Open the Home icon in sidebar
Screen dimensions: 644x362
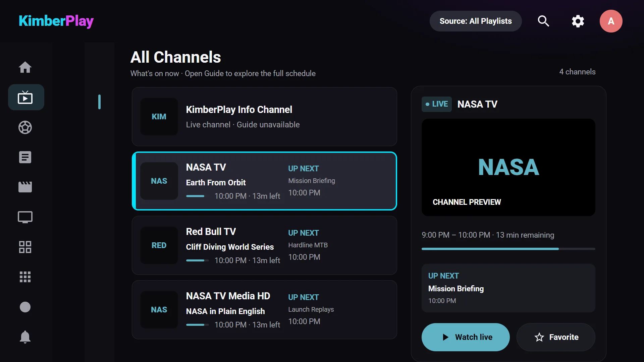25,67
